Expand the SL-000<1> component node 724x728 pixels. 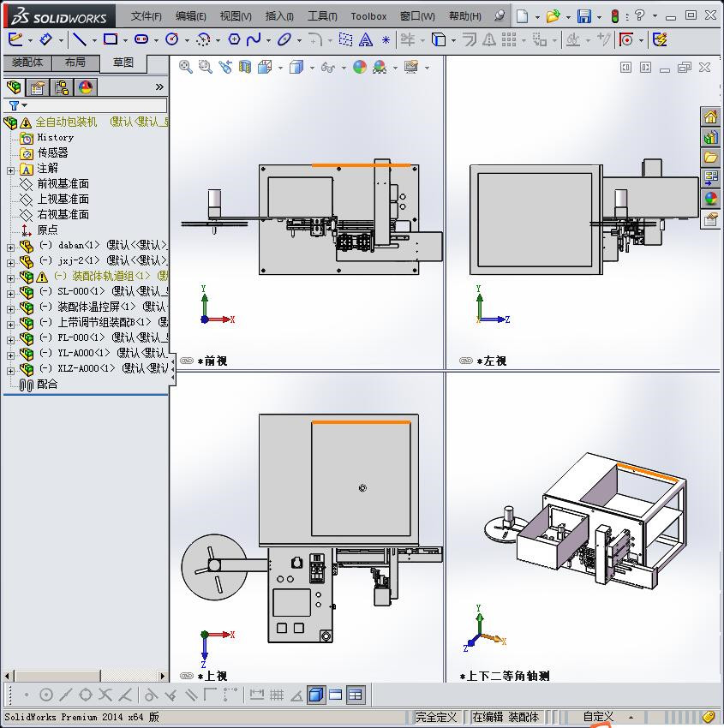tap(10, 294)
